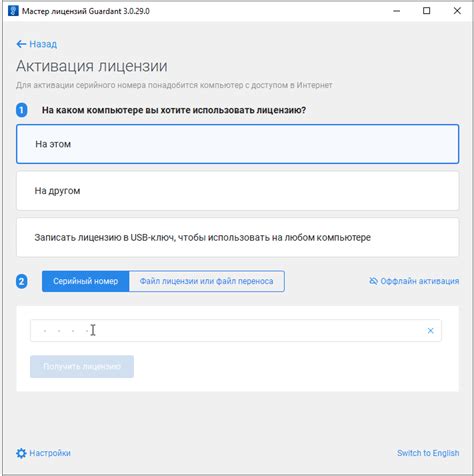This screenshot has width=474, height=476.
Task: Go back with the Назад link
Action: 43,44
